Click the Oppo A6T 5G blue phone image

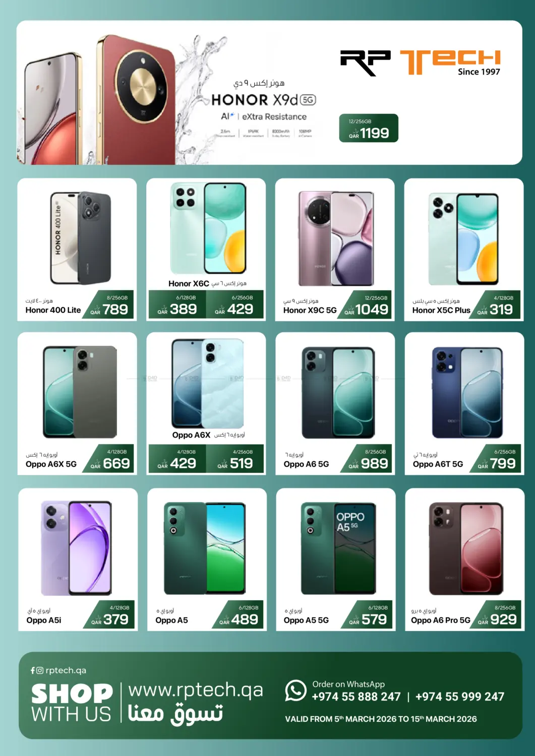467,392
